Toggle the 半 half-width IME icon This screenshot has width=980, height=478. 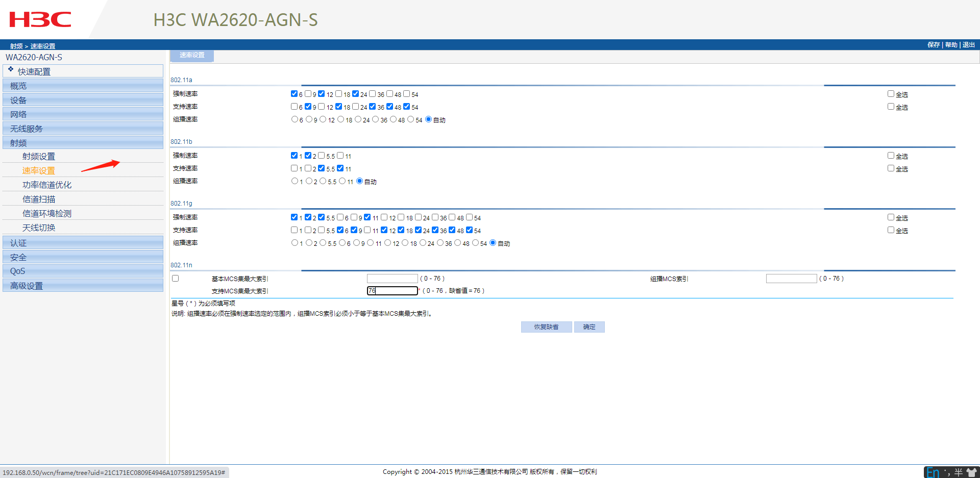pos(959,472)
